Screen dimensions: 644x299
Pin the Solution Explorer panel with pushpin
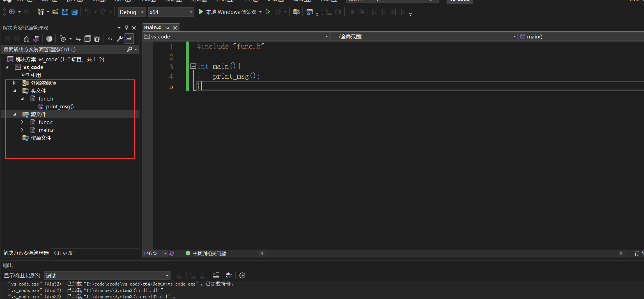click(x=127, y=28)
